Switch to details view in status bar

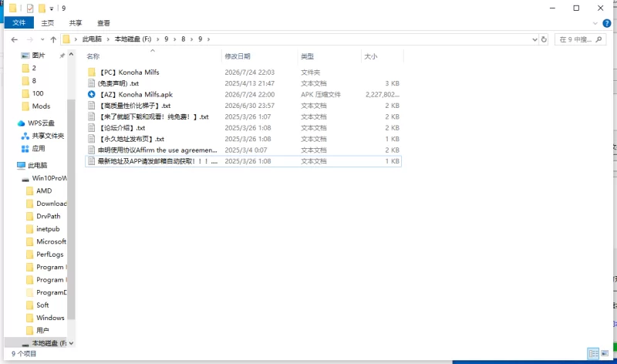click(593, 353)
